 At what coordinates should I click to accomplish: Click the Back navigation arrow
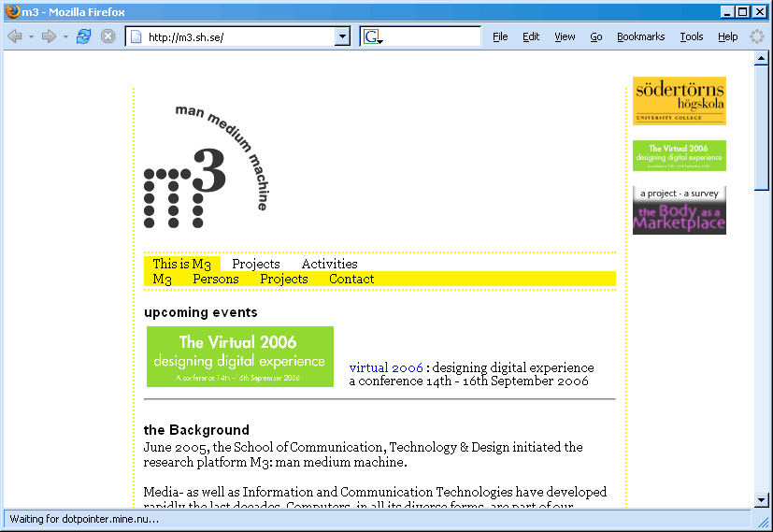tap(15, 36)
